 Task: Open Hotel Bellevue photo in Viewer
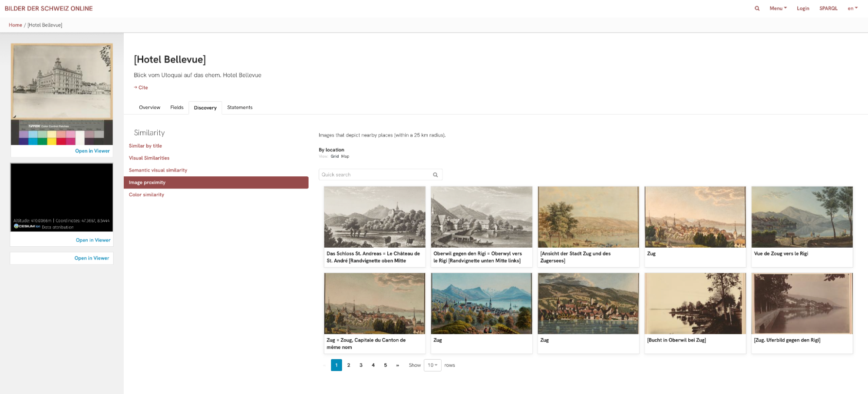[x=92, y=151]
